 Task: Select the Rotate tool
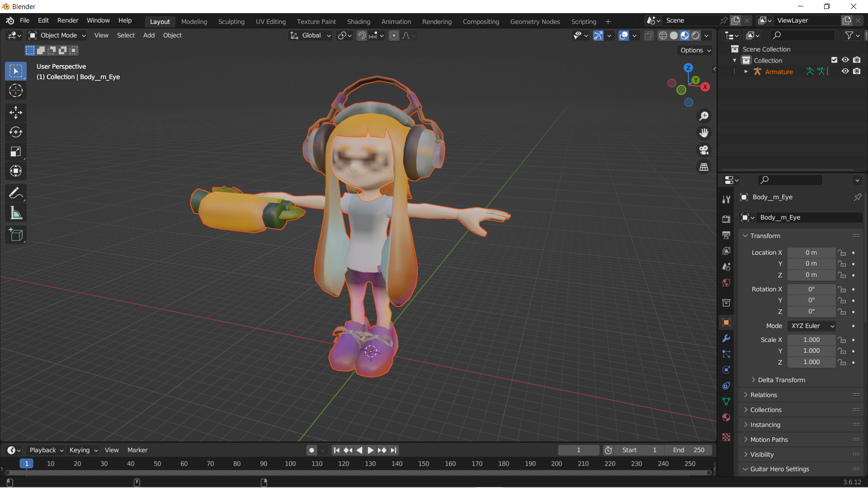coord(16,132)
